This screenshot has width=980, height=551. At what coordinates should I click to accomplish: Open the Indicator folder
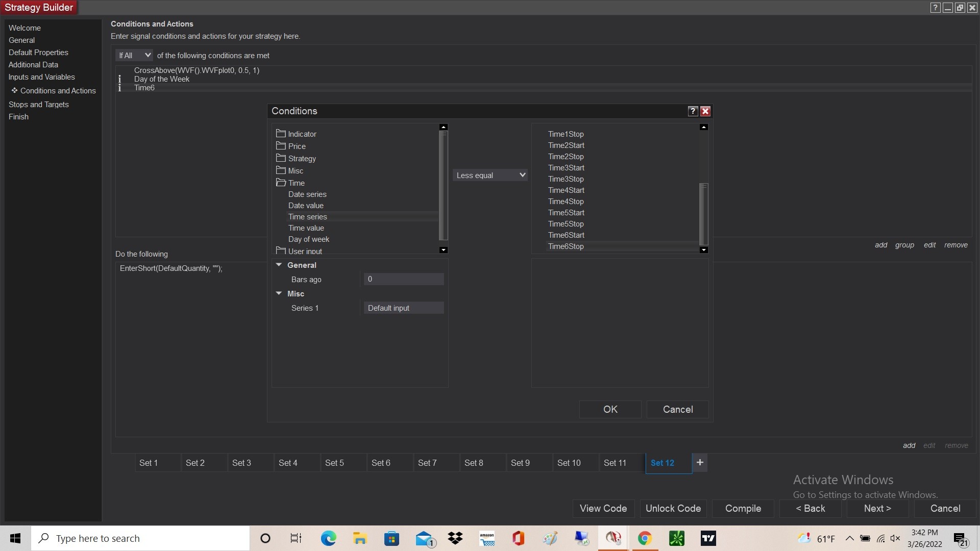pyautogui.click(x=302, y=134)
